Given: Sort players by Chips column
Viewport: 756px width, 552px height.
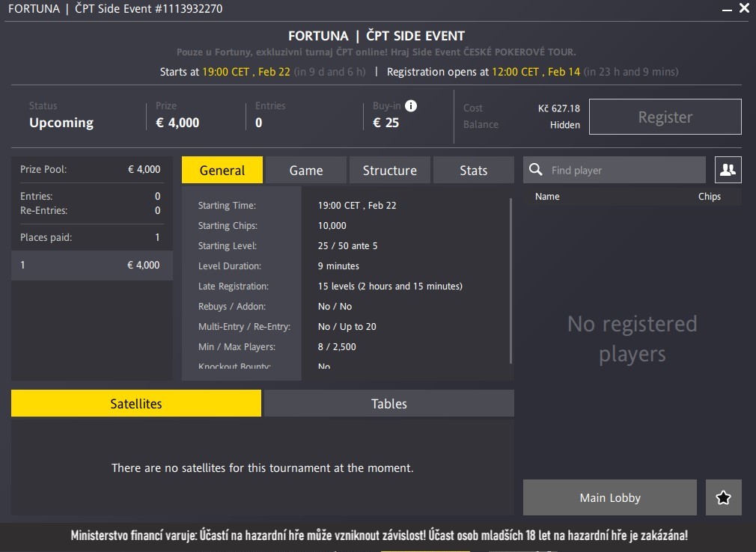Looking at the screenshot, I should (710, 197).
